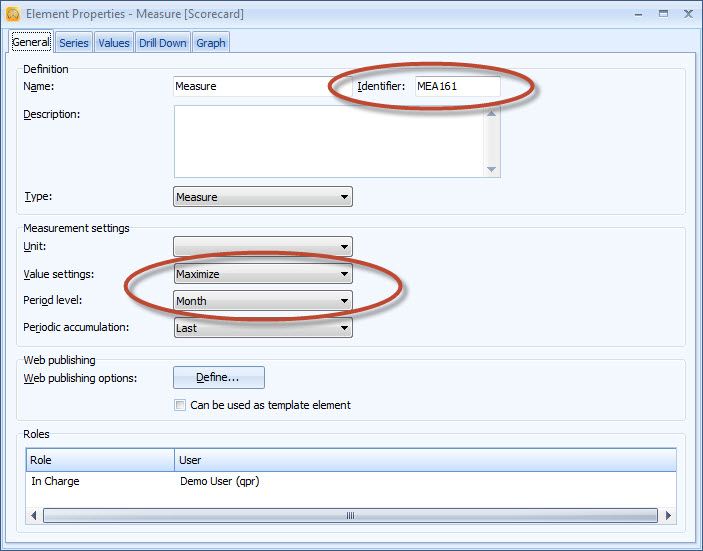The height and width of the screenshot is (551, 703).
Task: Select the Graph tab
Action: pos(211,43)
